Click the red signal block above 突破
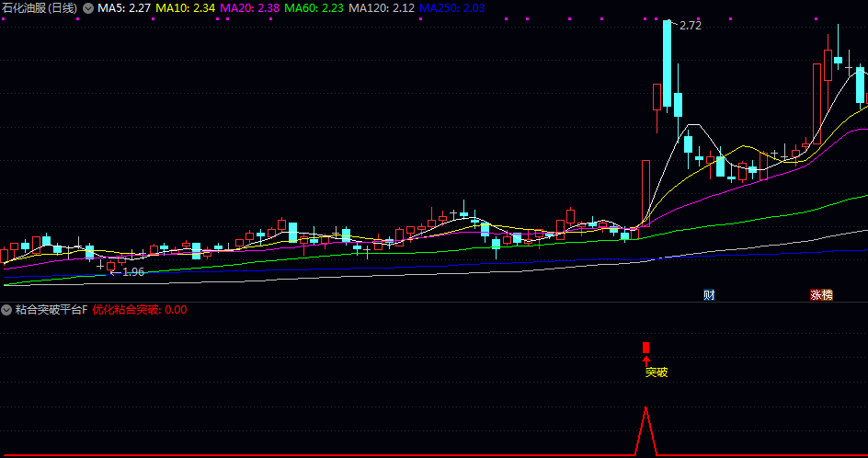This screenshot has height=458, width=868. pos(645,347)
